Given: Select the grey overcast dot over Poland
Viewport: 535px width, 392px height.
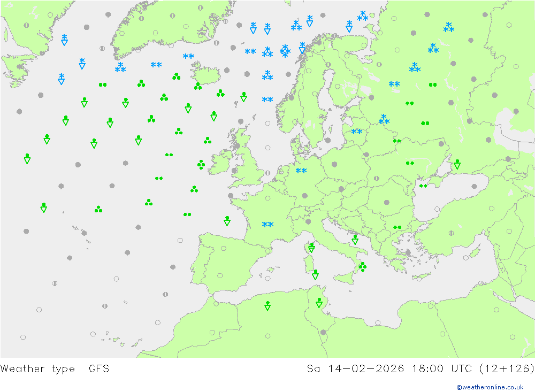Looking at the screenshot, I should (x=334, y=164).
